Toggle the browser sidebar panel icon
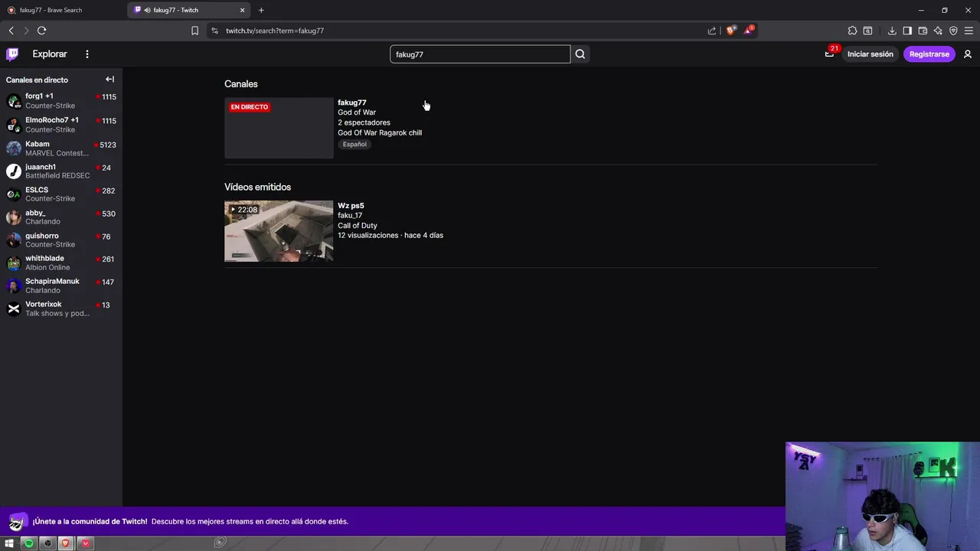Screen dimensions: 980x551 point(907,31)
